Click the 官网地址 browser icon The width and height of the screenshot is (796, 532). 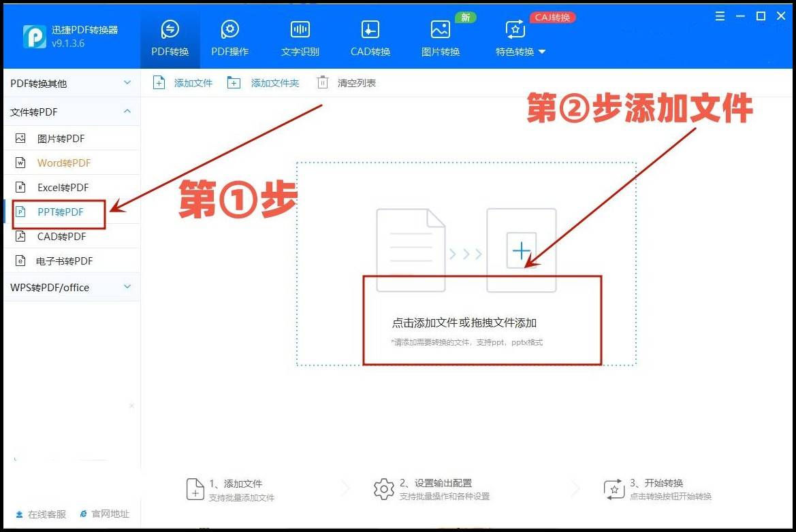point(83,514)
